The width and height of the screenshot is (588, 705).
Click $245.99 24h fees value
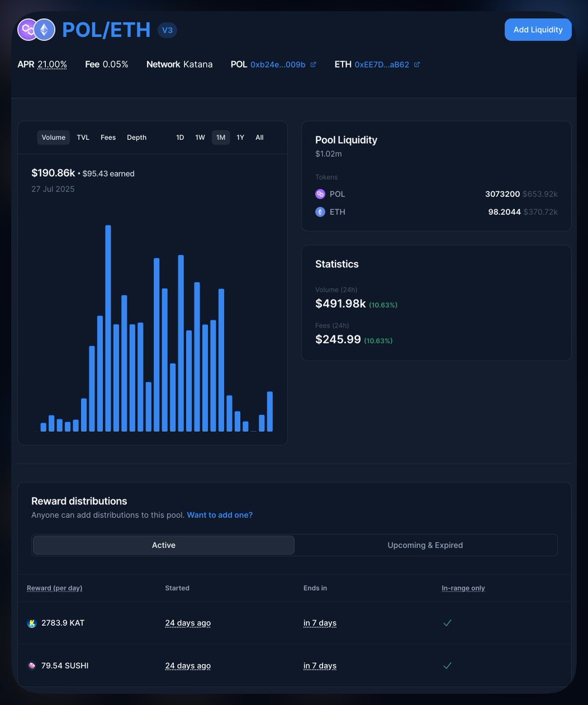(x=338, y=340)
